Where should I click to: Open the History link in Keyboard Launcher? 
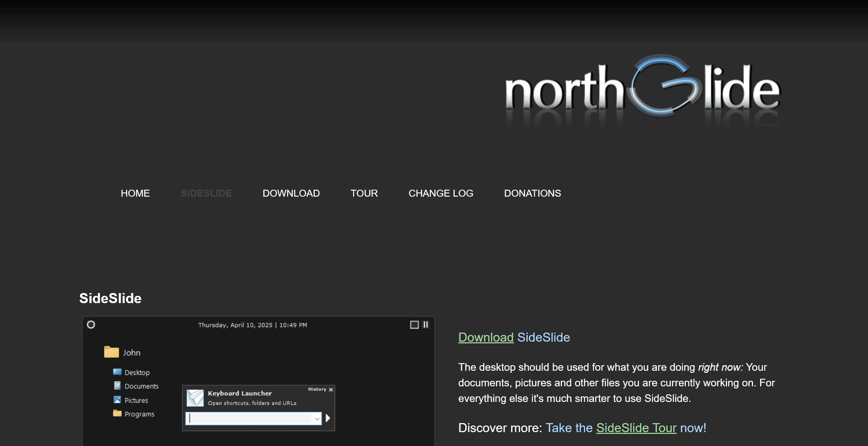[x=317, y=389]
